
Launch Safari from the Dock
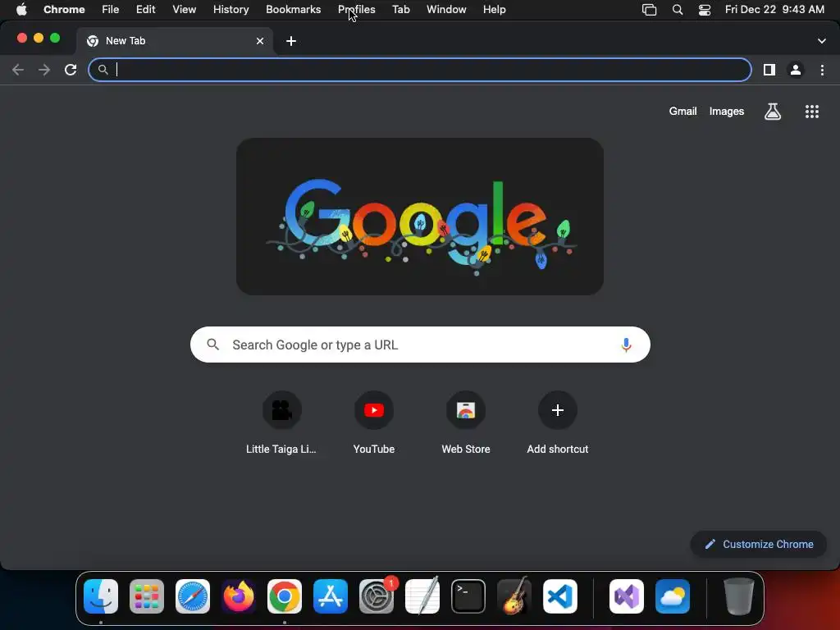192,596
